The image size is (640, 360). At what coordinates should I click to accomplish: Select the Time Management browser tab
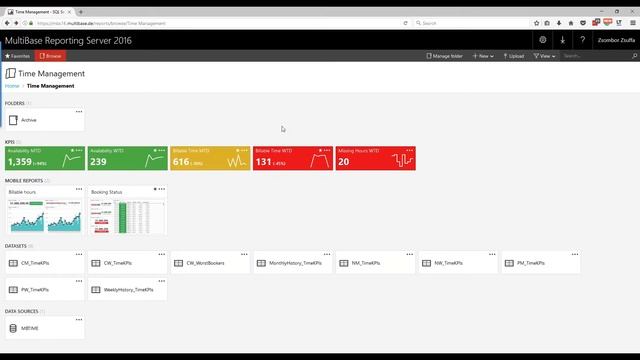pyautogui.click(x=39, y=12)
